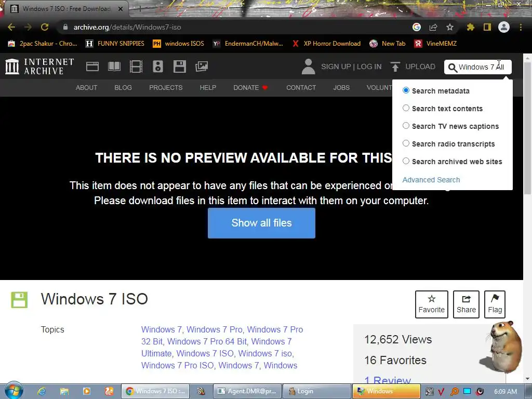
Task: Open Windows Media Player taskbar icon
Action: coord(87,391)
